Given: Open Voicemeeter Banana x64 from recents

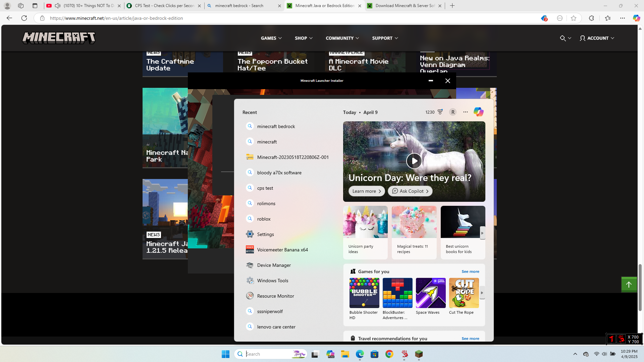Looking at the screenshot, I should [x=288, y=250].
